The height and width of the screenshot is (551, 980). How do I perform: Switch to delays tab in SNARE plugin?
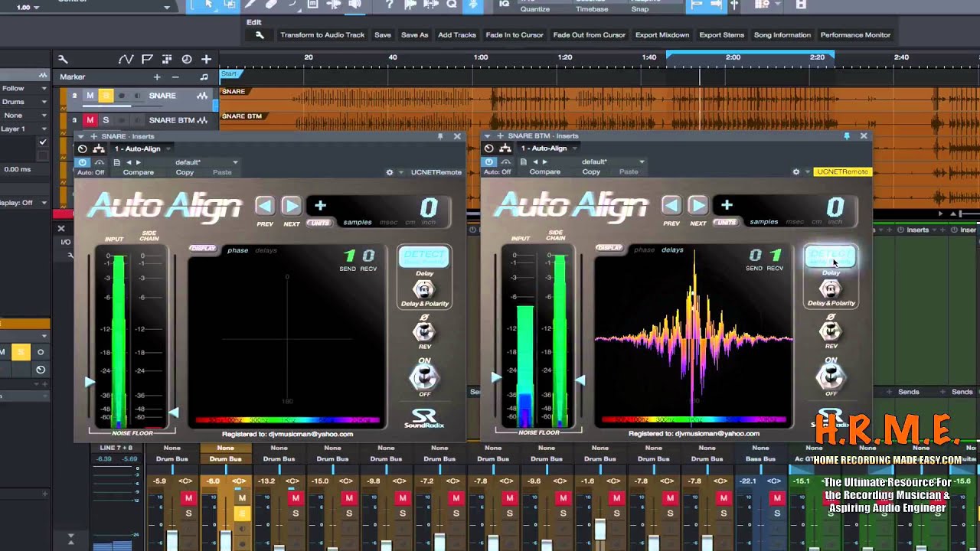click(x=266, y=250)
